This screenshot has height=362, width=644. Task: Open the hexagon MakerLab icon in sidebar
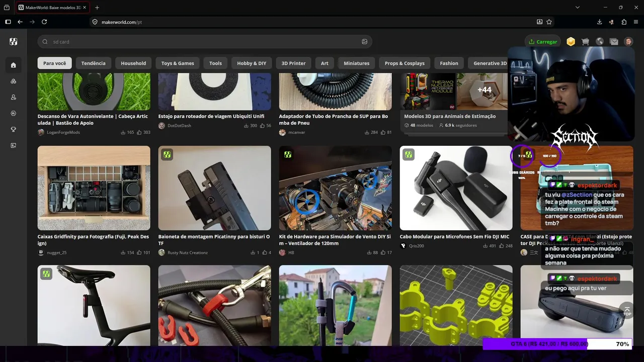click(13, 113)
